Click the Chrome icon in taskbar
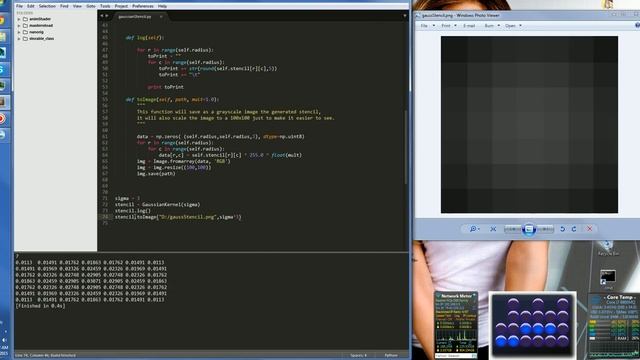Screen dimensions: 640x360 tap(2, 20)
